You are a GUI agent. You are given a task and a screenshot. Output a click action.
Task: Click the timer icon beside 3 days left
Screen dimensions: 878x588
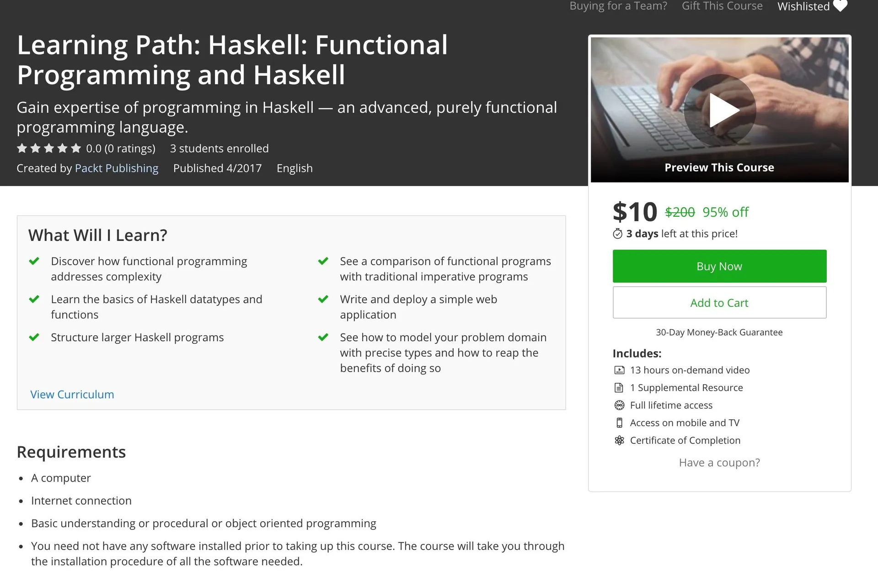point(617,234)
